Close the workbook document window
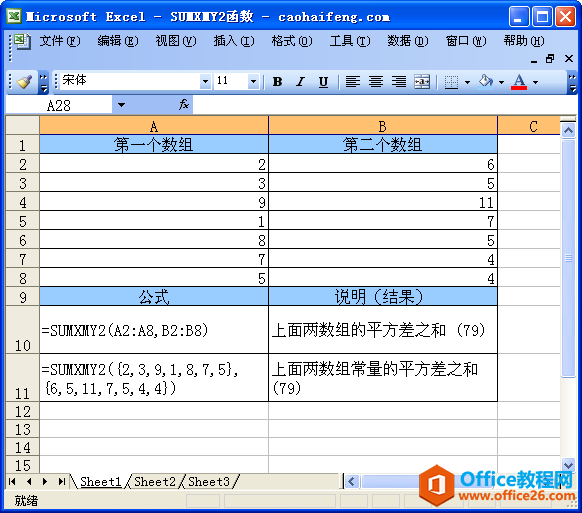Image resolution: width=582 pixels, height=513 pixels. [569, 59]
